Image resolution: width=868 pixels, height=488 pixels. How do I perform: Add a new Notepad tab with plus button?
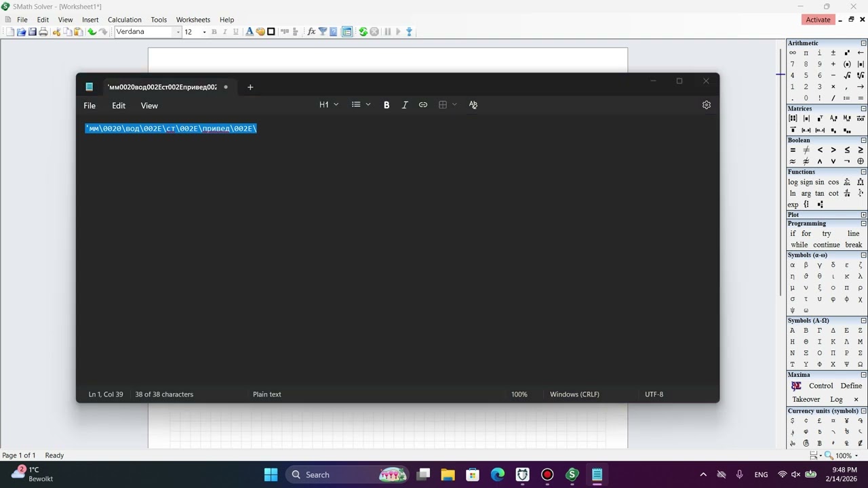point(250,87)
